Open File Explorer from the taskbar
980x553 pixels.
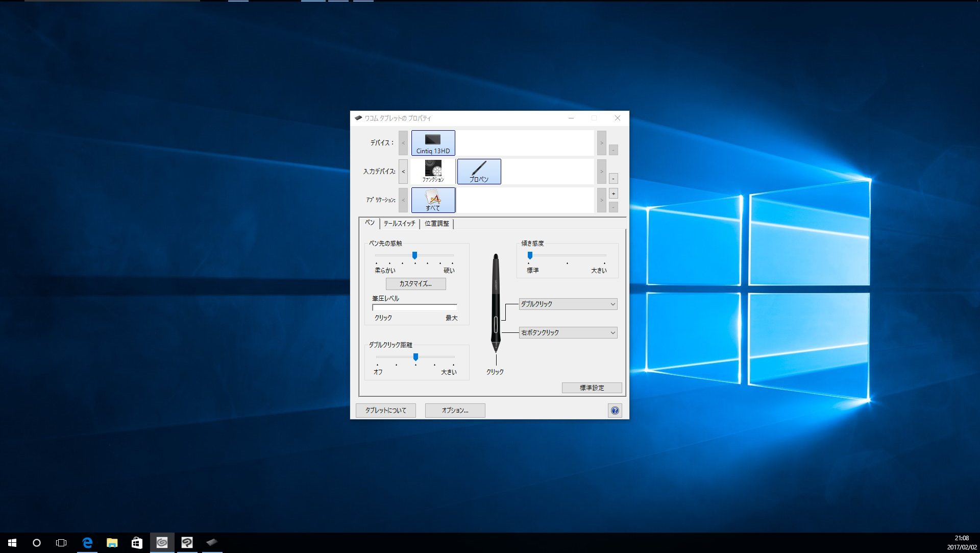(x=112, y=543)
